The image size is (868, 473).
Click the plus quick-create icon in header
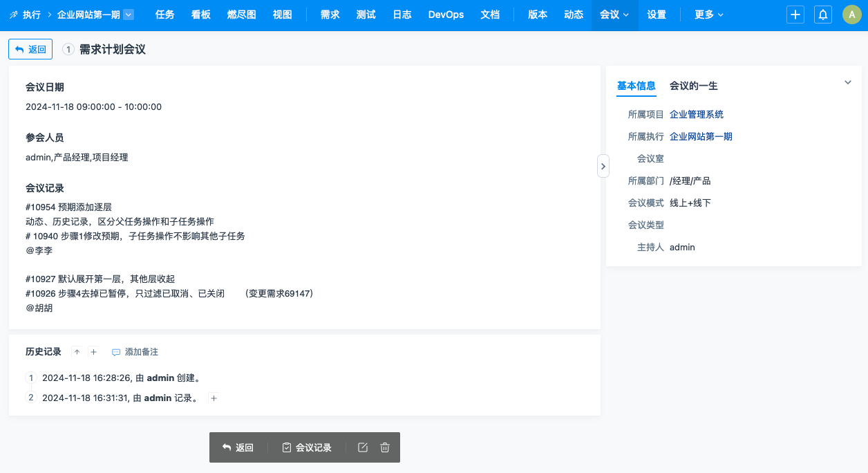795,15
